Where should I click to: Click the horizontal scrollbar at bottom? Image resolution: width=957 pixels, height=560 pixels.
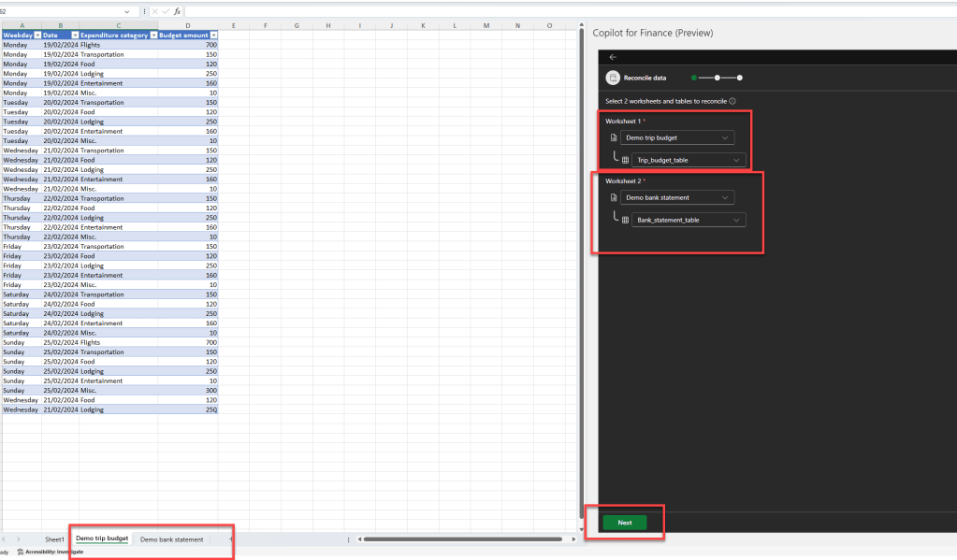pyautogui.click(x=463, y=539)
